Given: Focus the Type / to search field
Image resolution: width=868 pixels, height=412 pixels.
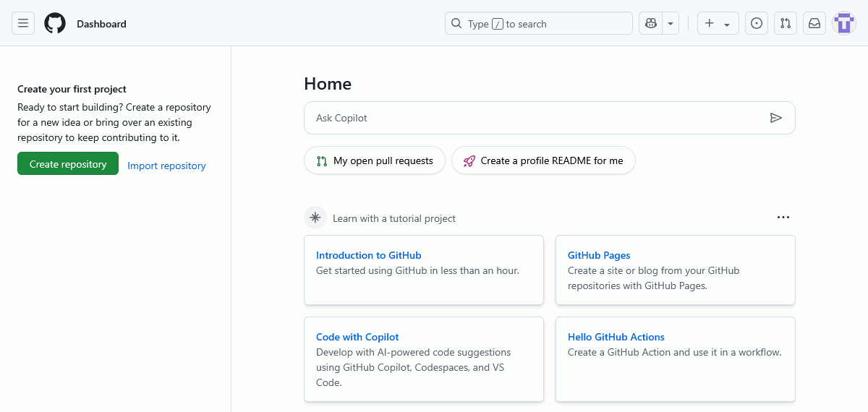Looking at the screenshot, I should (539, 23).
